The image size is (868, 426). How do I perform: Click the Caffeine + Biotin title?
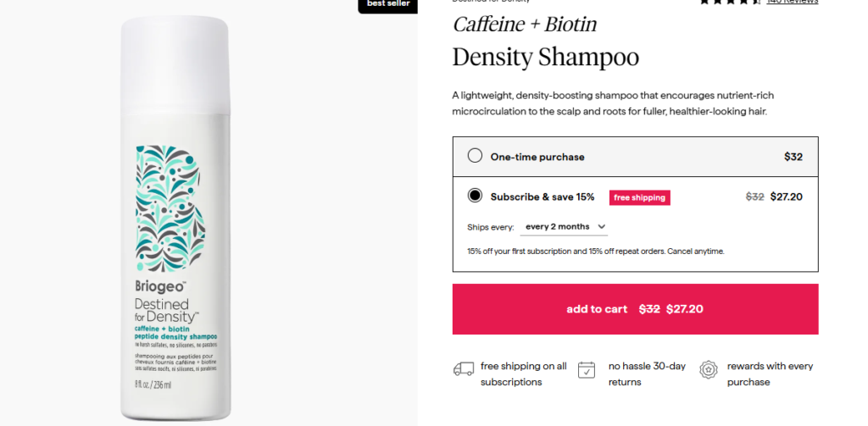pyautogui.click(x=525, y=24)
